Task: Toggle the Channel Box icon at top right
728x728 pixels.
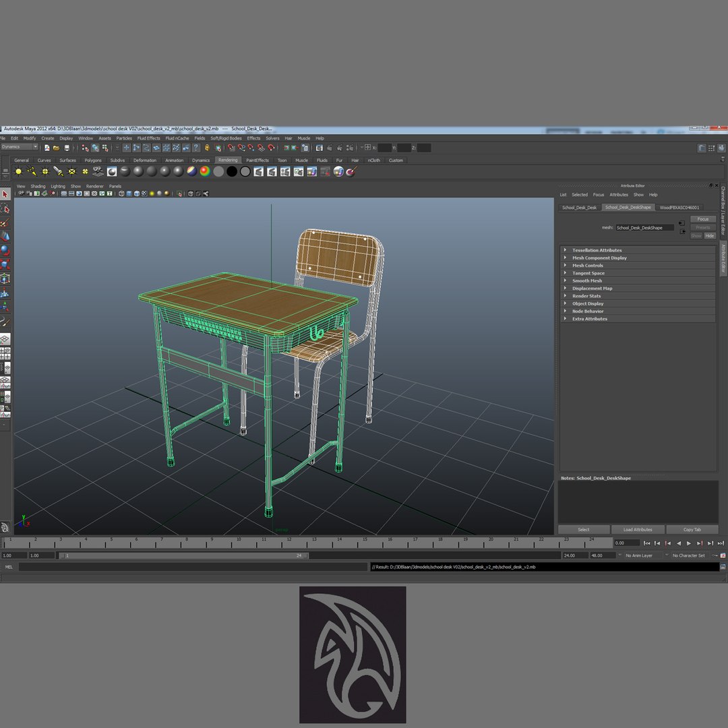Action: click(721, 148)
